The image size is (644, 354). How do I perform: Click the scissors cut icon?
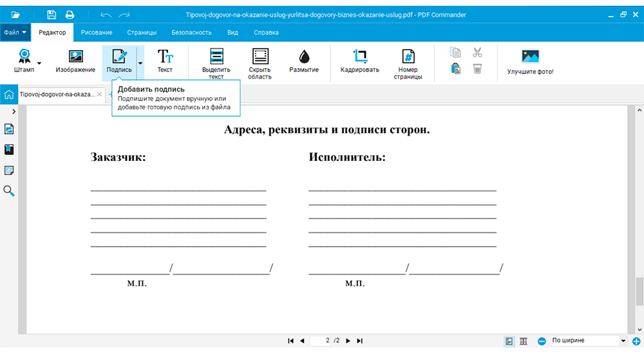coord(477,53)
